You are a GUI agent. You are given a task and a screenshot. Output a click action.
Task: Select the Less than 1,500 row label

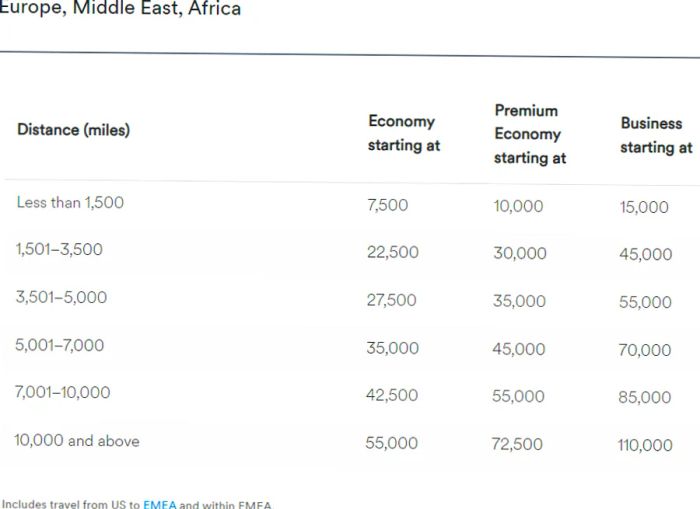70,202
